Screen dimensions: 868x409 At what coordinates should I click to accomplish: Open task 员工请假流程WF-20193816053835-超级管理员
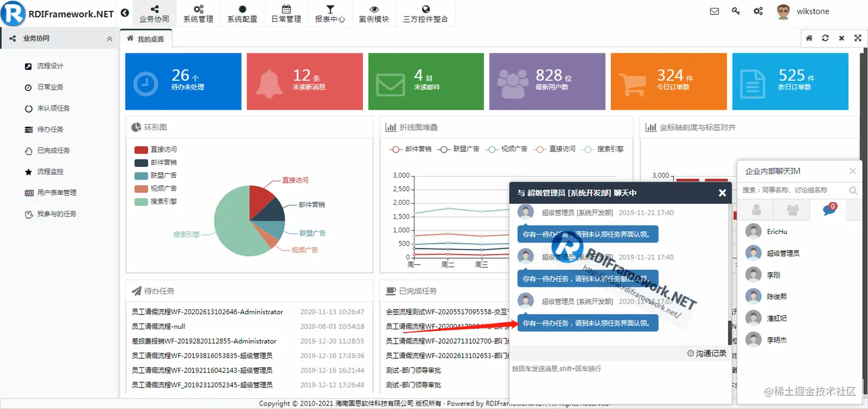pyautogui.click(x=202, y=356)
